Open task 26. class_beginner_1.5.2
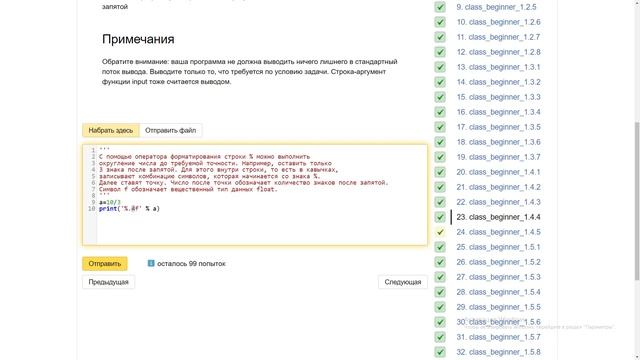The height and width of the screenshot is (360, 640). (498, 262)
